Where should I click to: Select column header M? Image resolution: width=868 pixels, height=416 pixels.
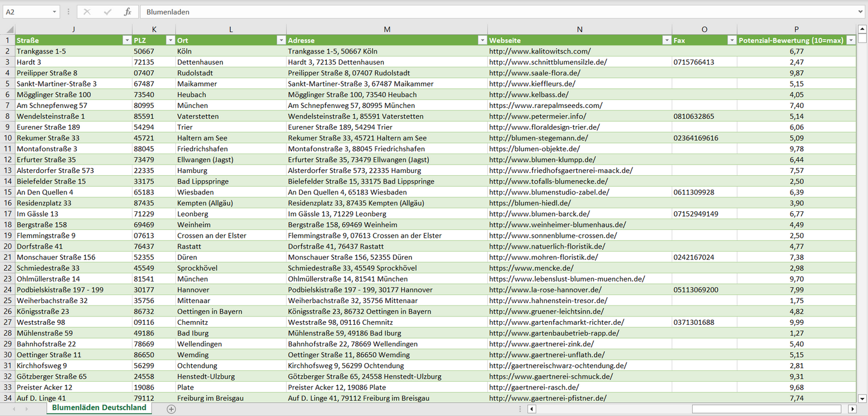(387, 29)
